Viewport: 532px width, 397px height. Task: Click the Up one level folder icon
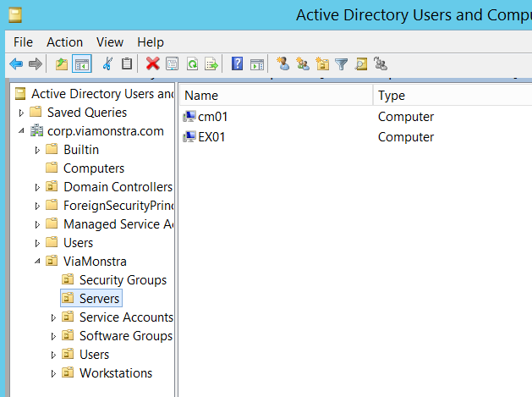tap(61, 63)
